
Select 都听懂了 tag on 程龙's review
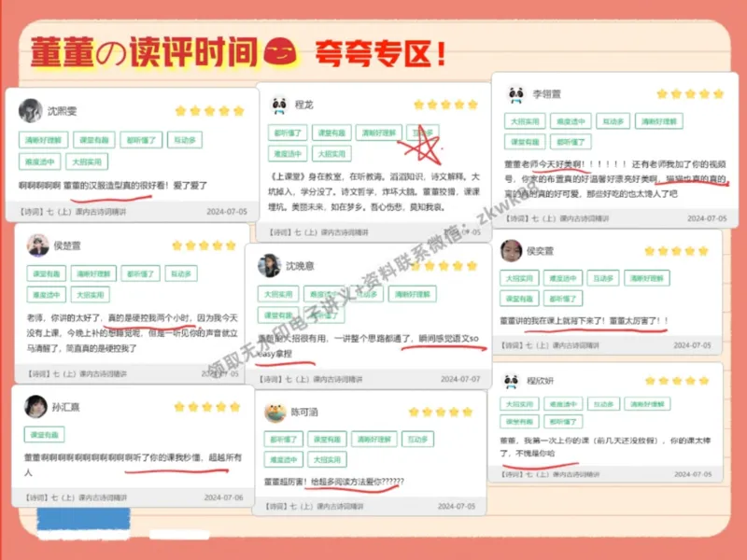[288, 133]
